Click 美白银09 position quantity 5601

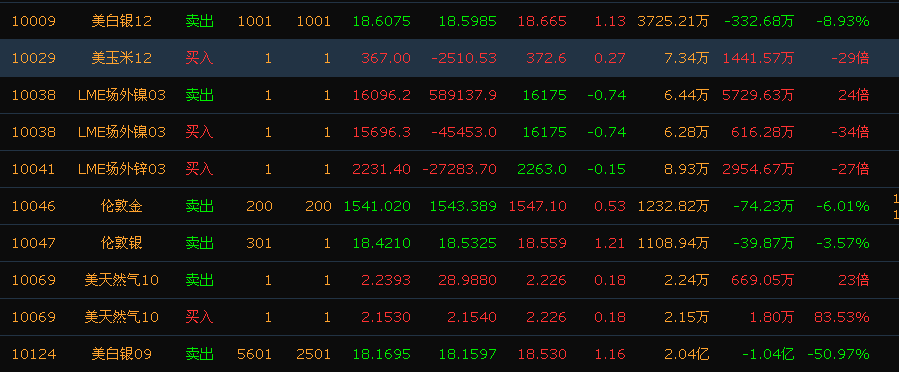[x=254, y=354]
